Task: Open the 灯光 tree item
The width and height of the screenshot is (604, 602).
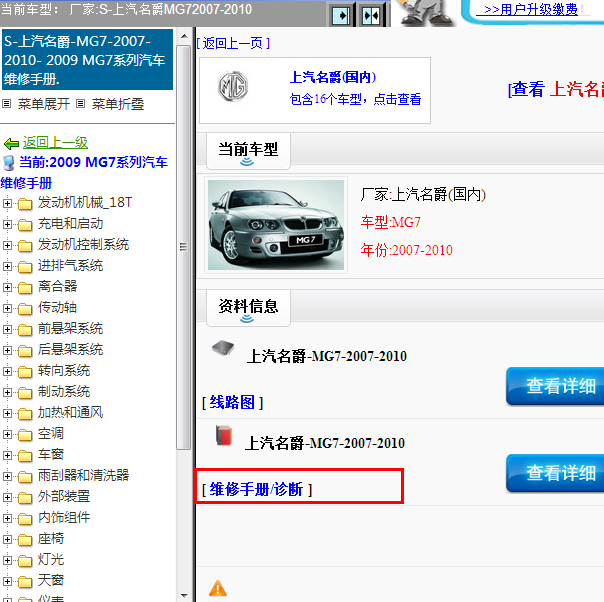Action: 51,559
